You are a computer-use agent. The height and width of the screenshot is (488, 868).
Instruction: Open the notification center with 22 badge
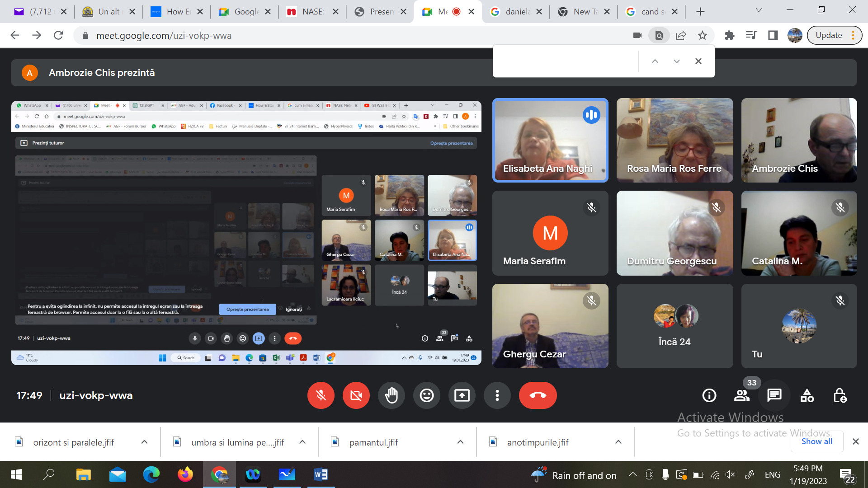point(847,476)
